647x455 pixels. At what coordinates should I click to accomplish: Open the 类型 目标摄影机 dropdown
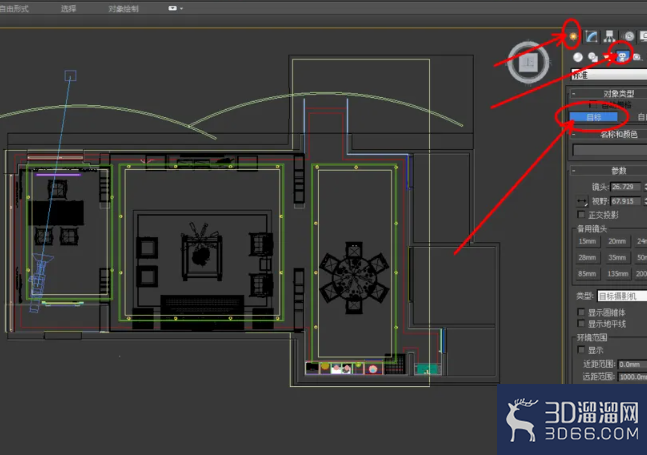click(622, 296)
